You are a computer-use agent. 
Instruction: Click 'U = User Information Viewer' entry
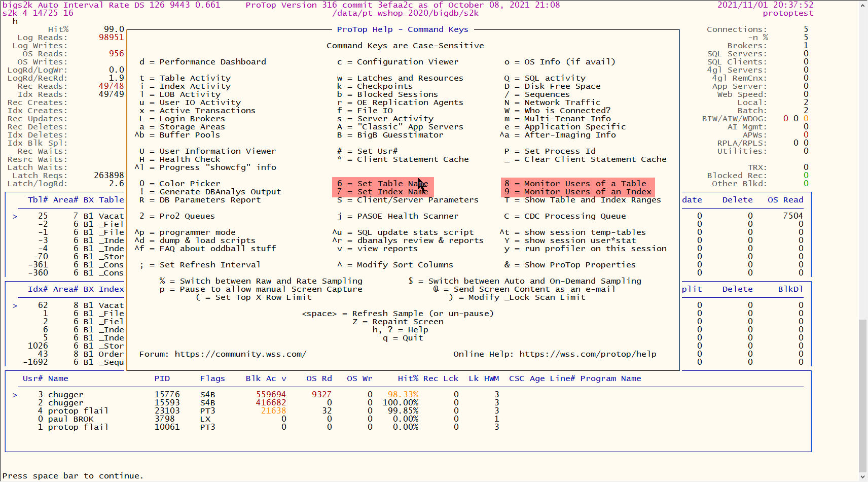208,151
